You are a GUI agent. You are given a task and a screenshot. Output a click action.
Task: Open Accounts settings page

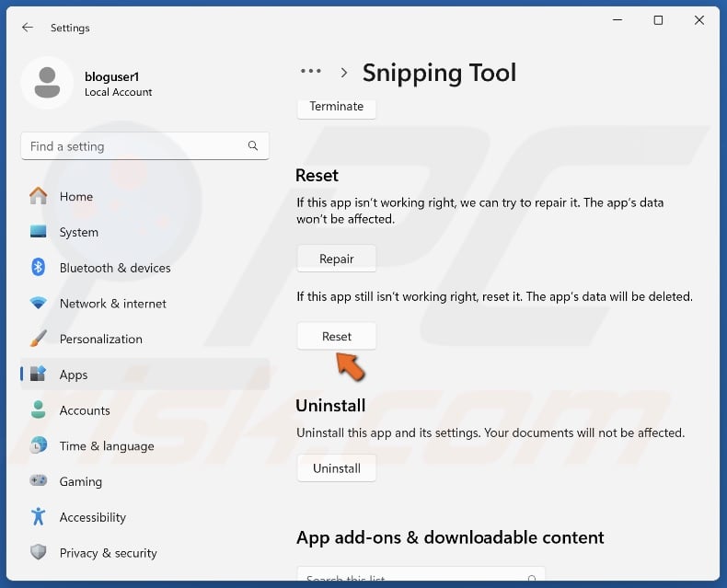[x=145, y=409]
